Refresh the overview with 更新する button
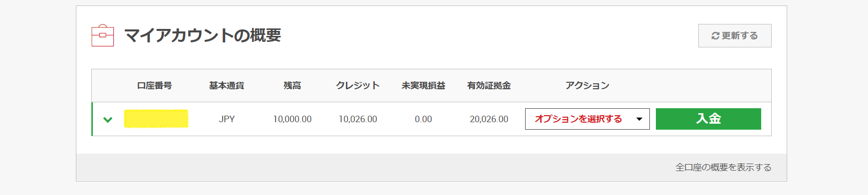 (x=735, y=35)
